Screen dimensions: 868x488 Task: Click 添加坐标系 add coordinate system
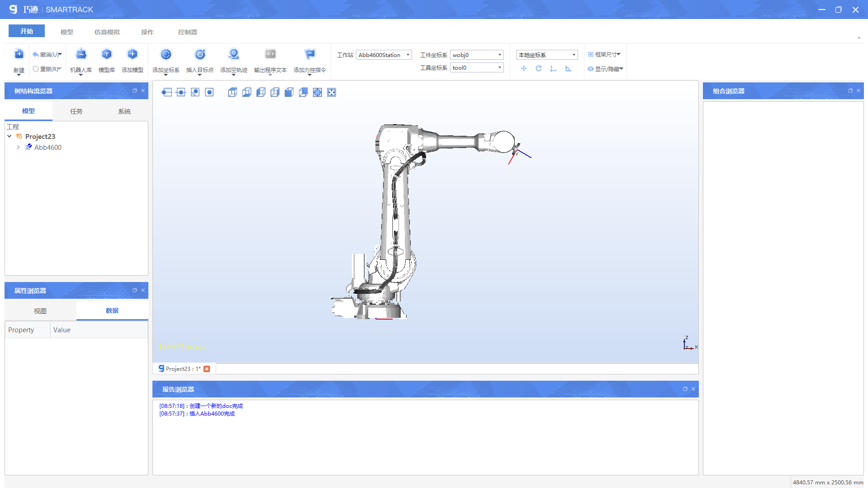coord(166,54)
